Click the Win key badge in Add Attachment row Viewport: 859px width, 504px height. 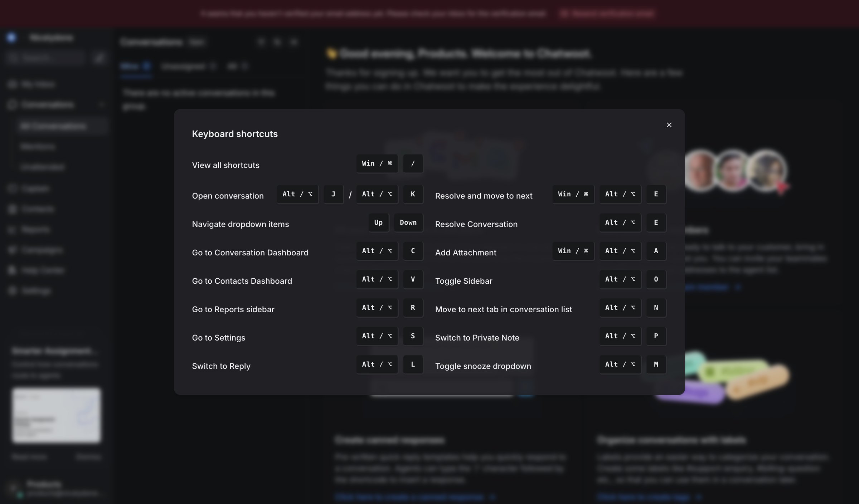[573, 251]
